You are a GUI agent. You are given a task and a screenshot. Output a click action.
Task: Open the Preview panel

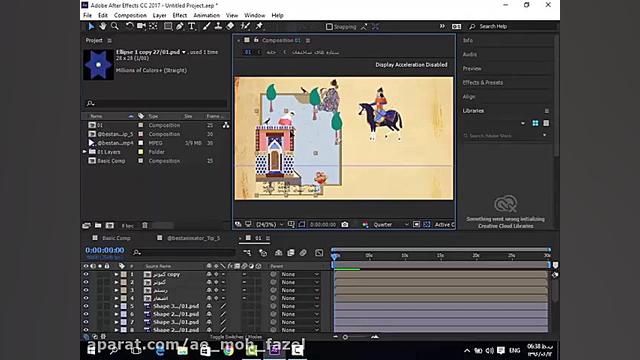click(x=472, y=69)
